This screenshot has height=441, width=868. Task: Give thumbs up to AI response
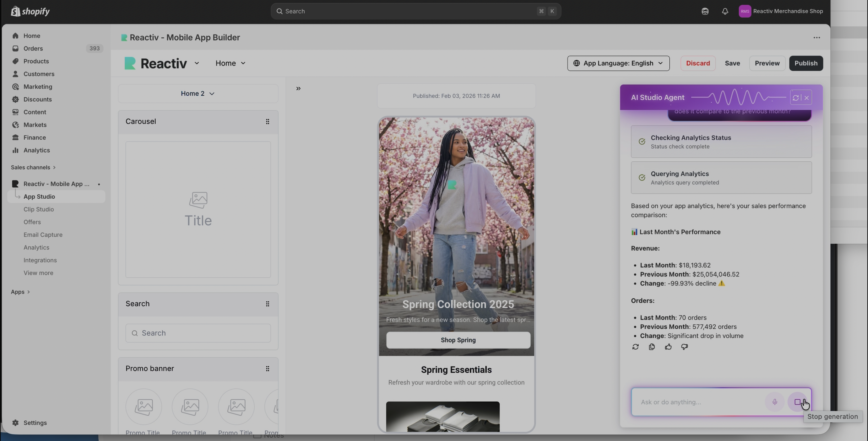668,347
